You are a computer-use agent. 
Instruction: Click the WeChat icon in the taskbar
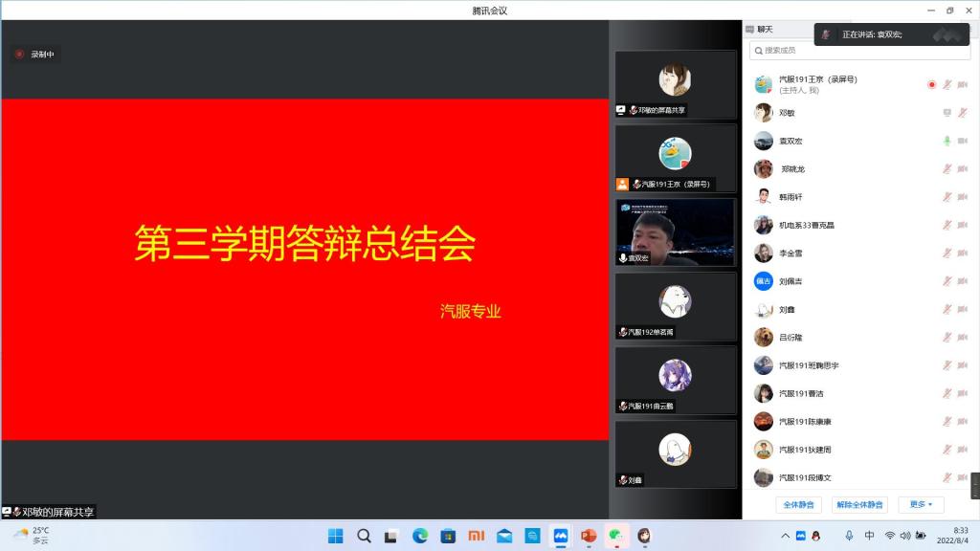616,536
